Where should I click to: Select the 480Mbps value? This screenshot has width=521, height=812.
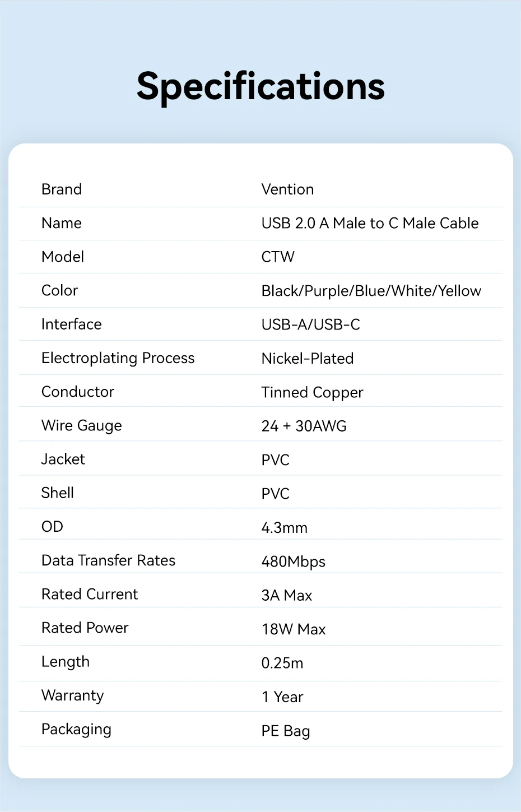[x=293, y=562]
